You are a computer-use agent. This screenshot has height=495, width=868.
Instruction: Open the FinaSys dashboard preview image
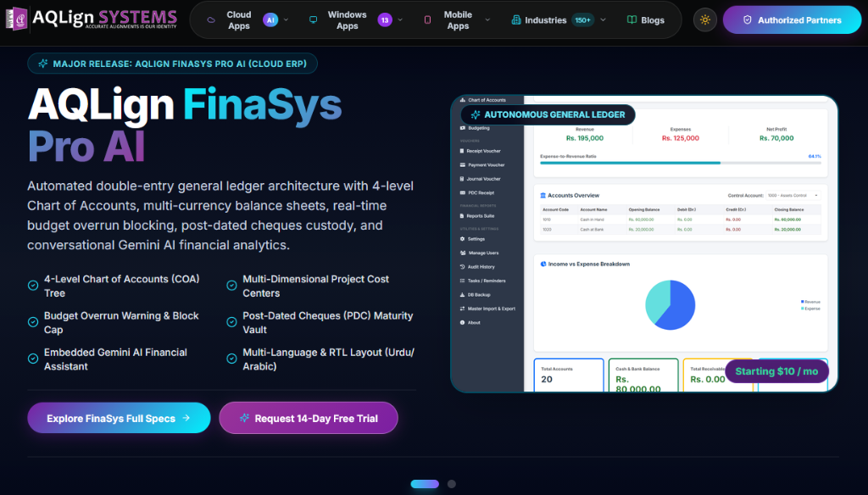[x=644, y=243]
